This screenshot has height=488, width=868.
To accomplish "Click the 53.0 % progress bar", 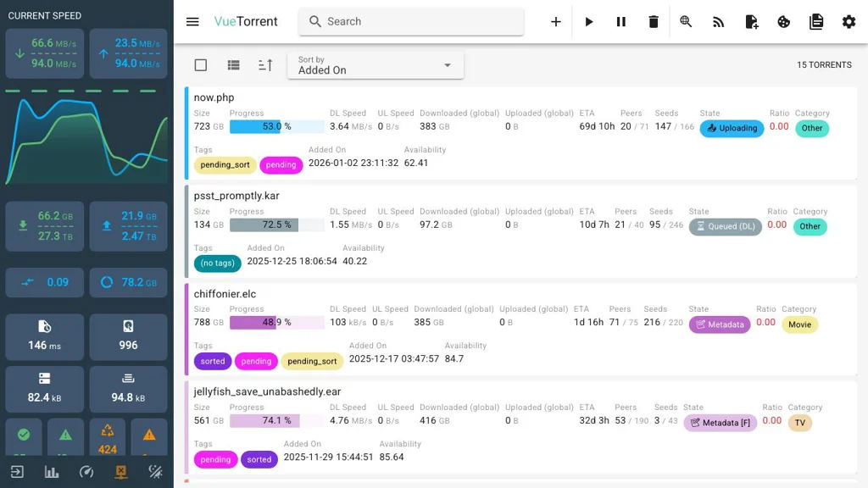I will tap(277, 127).
